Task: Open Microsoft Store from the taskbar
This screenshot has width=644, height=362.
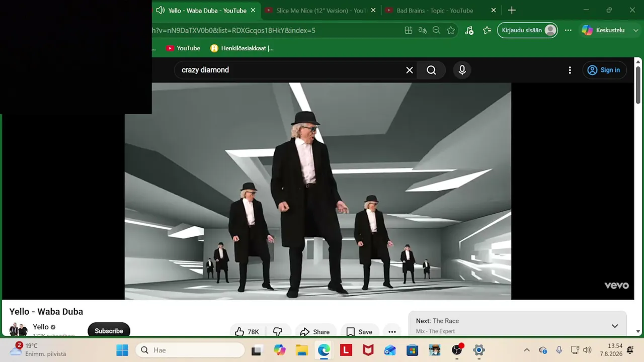Action: (412, 350)
